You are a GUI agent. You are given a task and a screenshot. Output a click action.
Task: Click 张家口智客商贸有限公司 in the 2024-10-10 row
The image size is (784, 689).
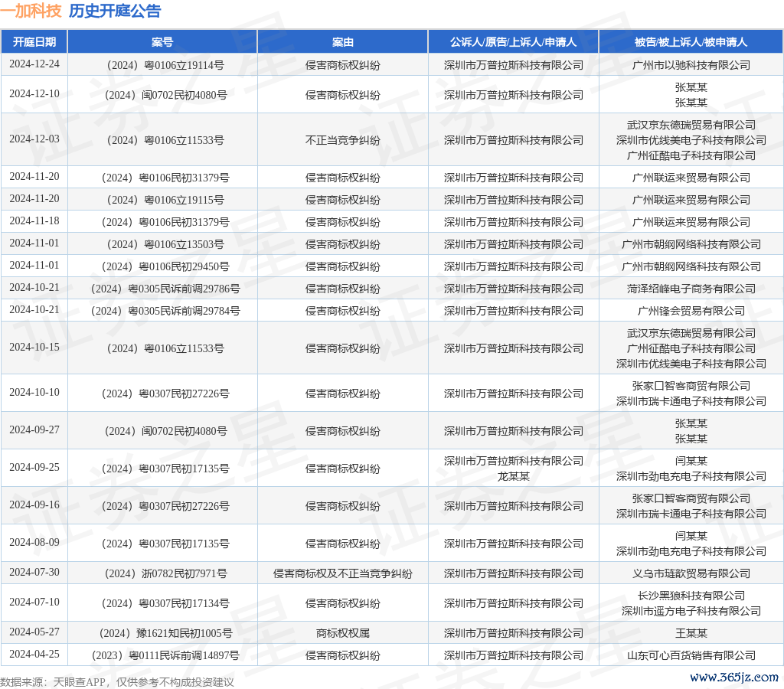[691, 386]
